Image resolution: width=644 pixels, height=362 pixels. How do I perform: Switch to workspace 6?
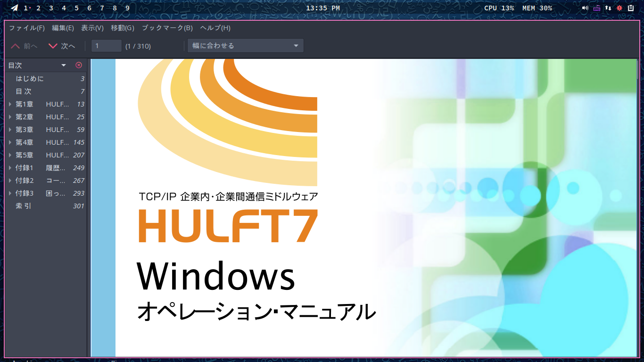click(x=89, y=8)
